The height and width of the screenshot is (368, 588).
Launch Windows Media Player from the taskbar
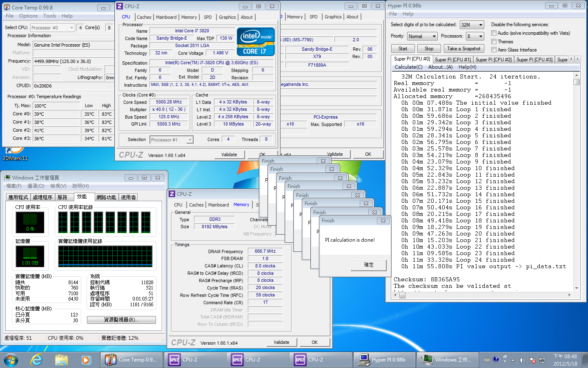click(x=86, y=360)
